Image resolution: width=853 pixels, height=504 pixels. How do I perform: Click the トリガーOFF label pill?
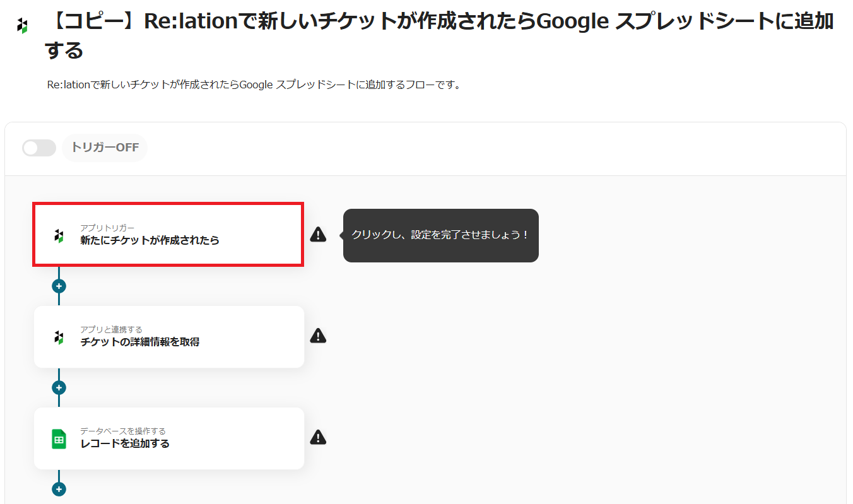pyautogui.click(x=105, y=148)
